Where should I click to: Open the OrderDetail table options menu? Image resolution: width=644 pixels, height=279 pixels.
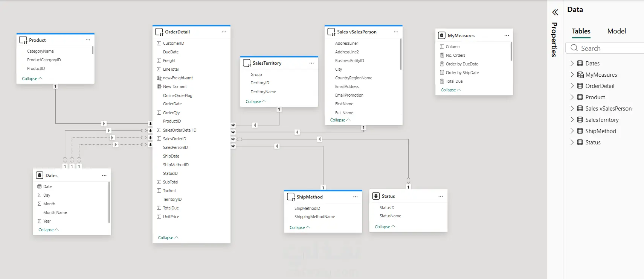(224, 32)
